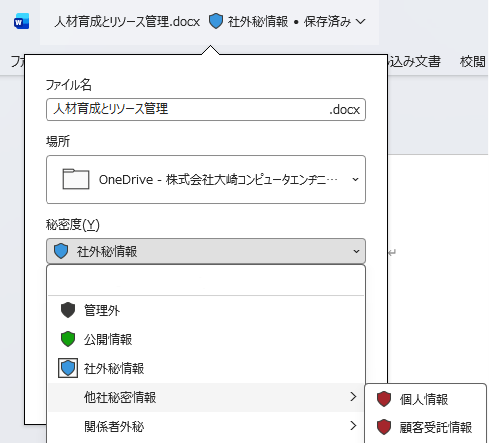Open the 場所 location dropdown
Image resolution: width=489 pixels, height=443 pixels.
click(x=206, y=179)
